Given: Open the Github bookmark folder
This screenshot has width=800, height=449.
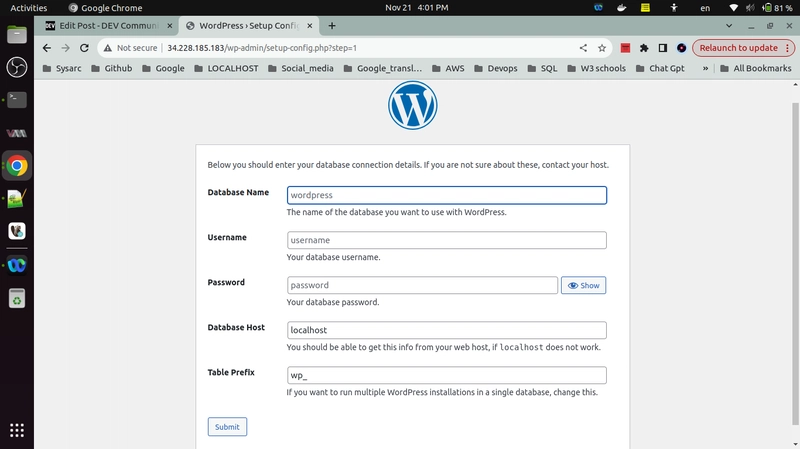Looking at the screenshot, I should pos(112,68).
